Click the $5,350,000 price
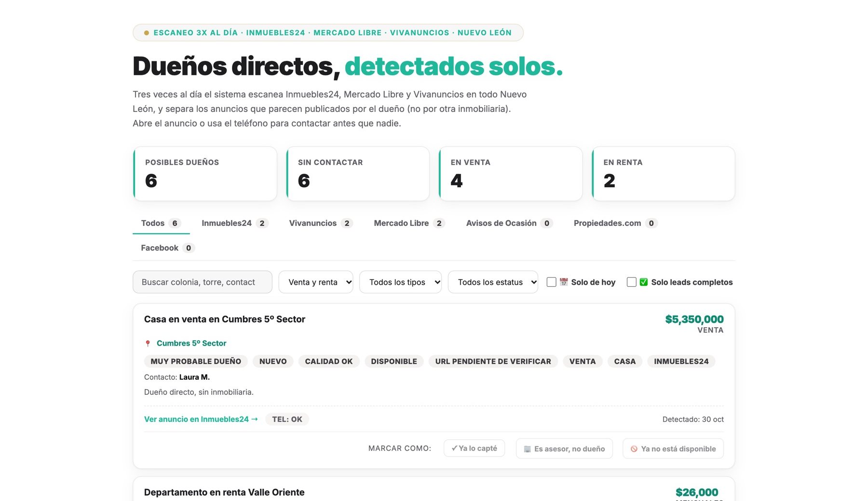 pos(694,319)
